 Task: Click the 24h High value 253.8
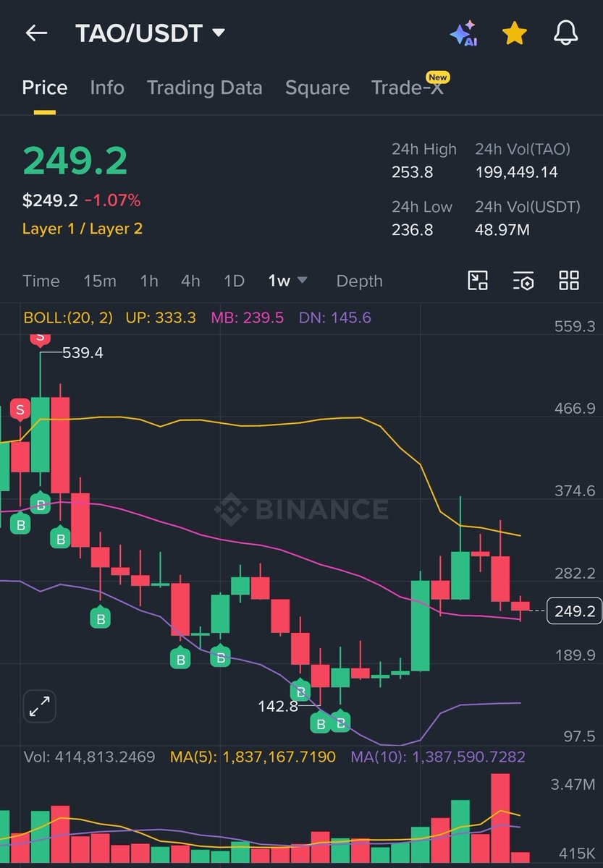click(413, 172)
